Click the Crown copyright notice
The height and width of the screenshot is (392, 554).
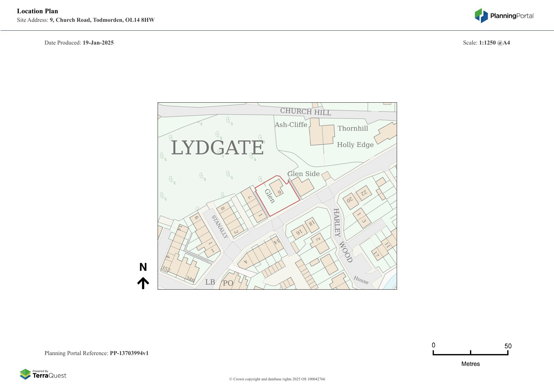277,379
